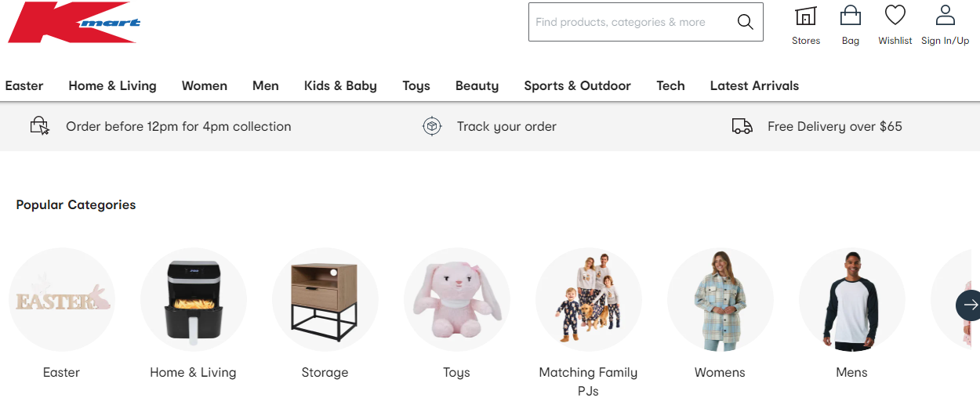Screen dimensions: 980x401
Task: Open the Easter menu
Action: [x=24, y=86]
